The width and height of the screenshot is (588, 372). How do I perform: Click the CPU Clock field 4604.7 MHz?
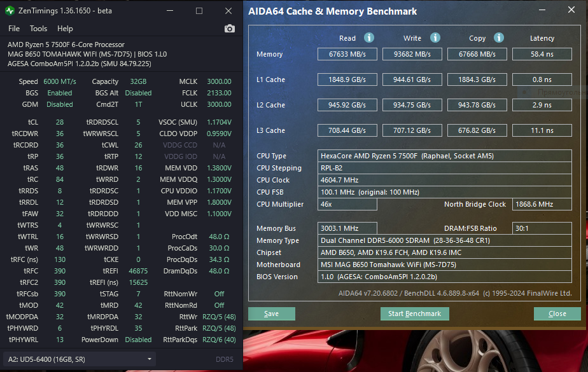(444, 180)
